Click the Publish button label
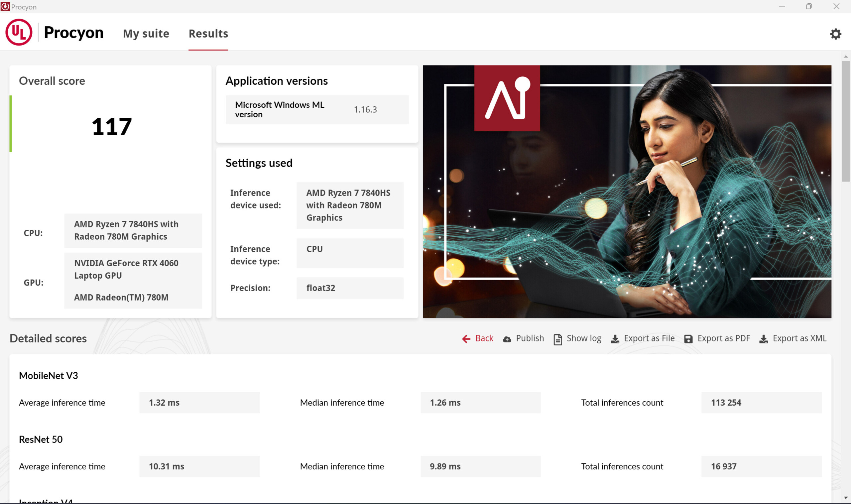This screenshot has height=504, width=851. [x=530, y=338]
